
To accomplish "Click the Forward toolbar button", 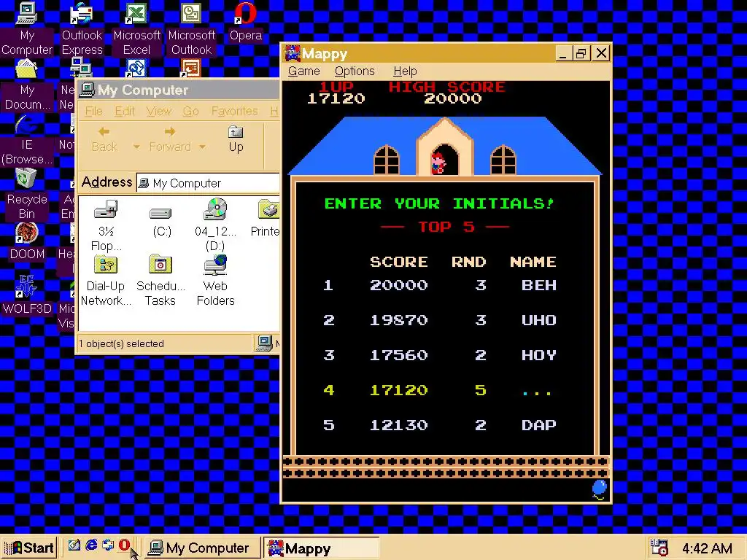I will [x=169, y=139].
